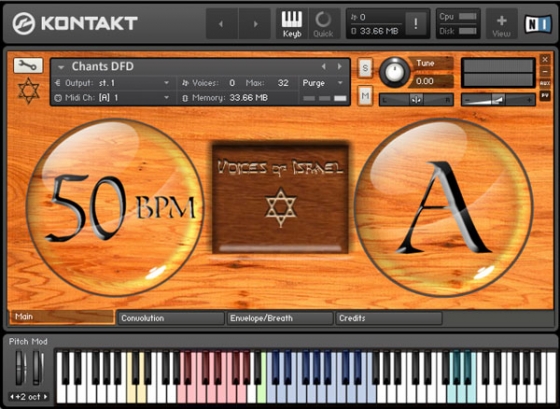Shift keyboard octave up arrow

pyautogui.click(x=45, y=396)
